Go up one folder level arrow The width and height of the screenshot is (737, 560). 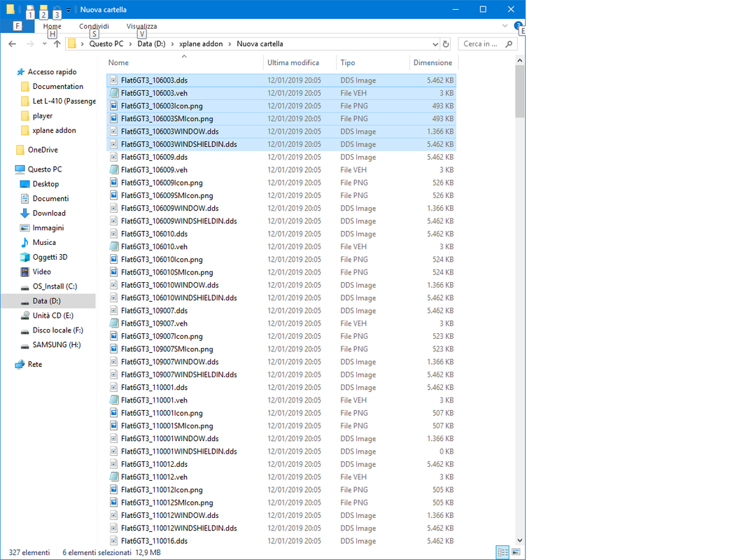[57, 43]
